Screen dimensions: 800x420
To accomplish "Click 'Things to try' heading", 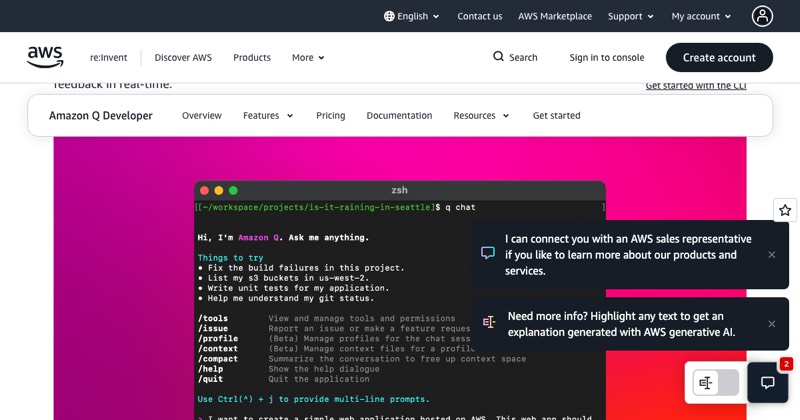I will click(231, 258).
